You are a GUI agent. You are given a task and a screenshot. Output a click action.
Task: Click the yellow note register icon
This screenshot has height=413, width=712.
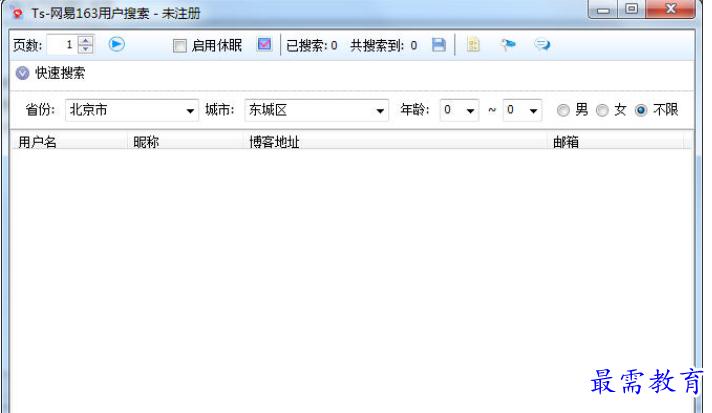(473, 44)
